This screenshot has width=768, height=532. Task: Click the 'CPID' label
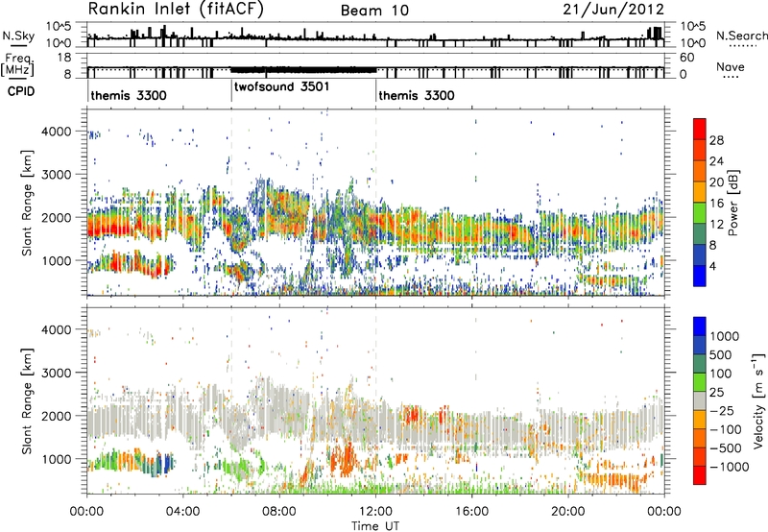point(21,91)
